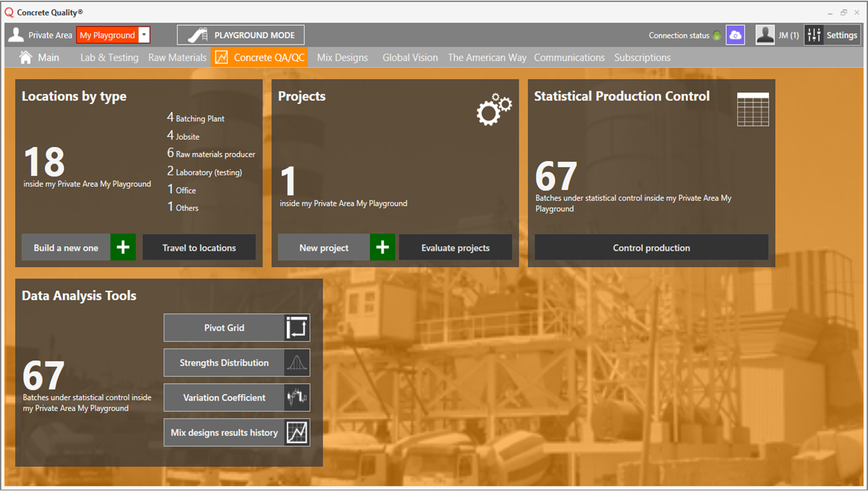Click the green plus beside Build a new one

coord(123,247)
